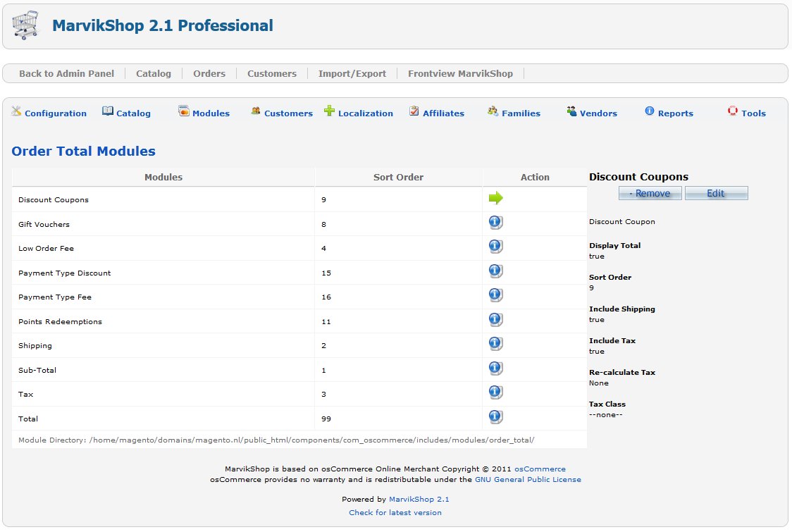The height and width of the screenshot is (532, 792).
Task: Select the Modules text link
Action: pos(211,113)
